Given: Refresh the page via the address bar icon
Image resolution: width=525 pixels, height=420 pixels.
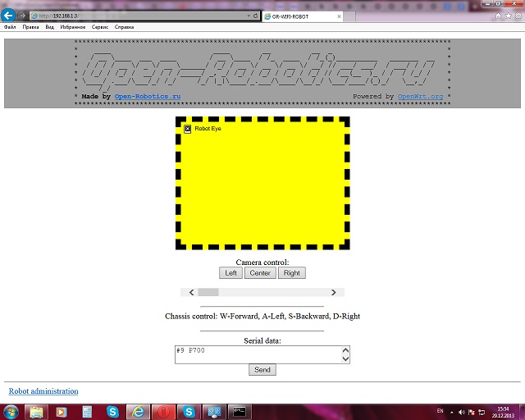Looking at the screenshot, I should pos(255,16).
